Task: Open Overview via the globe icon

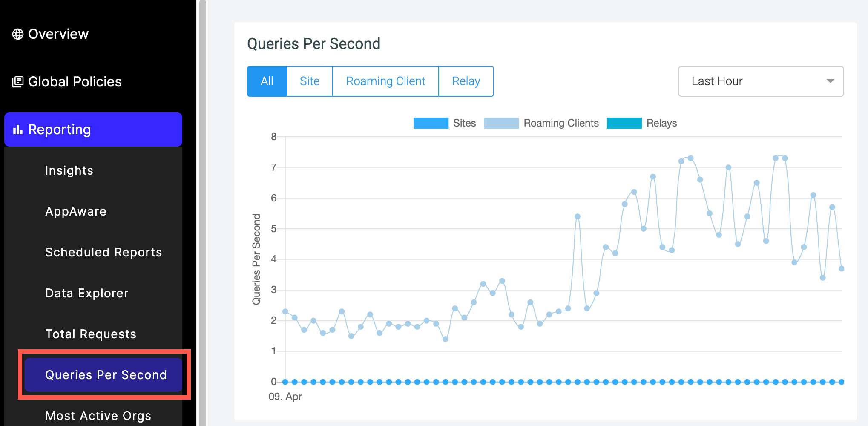Action: click(18, 34)
